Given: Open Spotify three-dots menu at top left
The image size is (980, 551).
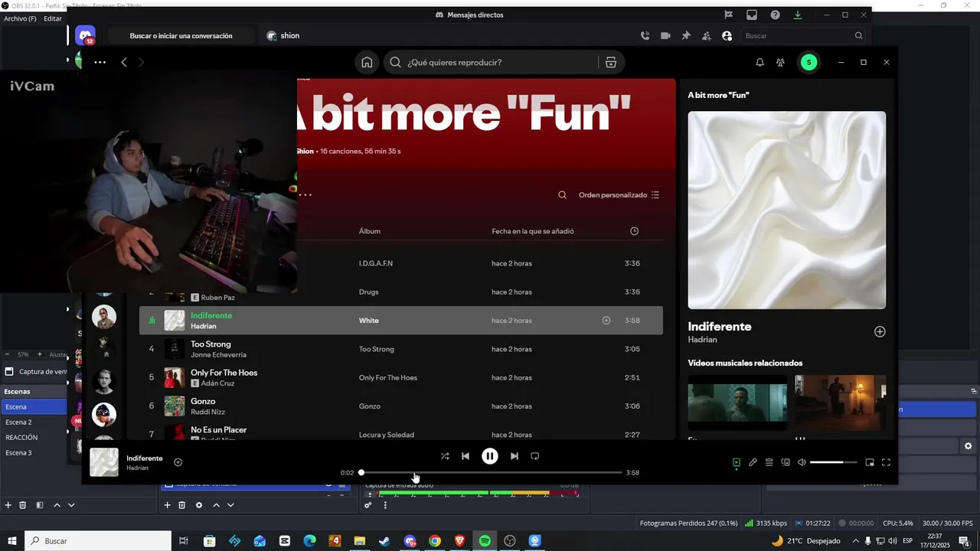Looking at the screenshot, I should pos(100,63).
